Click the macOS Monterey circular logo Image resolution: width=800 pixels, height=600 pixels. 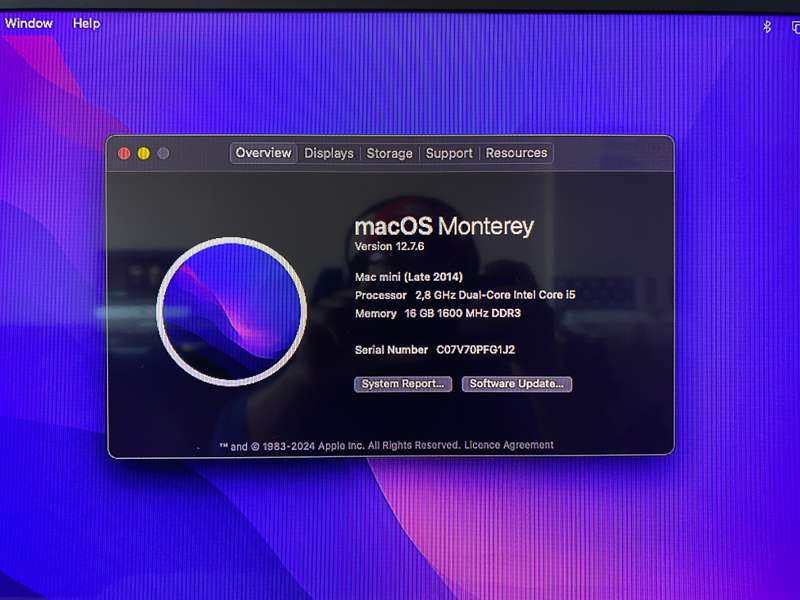pos(232,311)
